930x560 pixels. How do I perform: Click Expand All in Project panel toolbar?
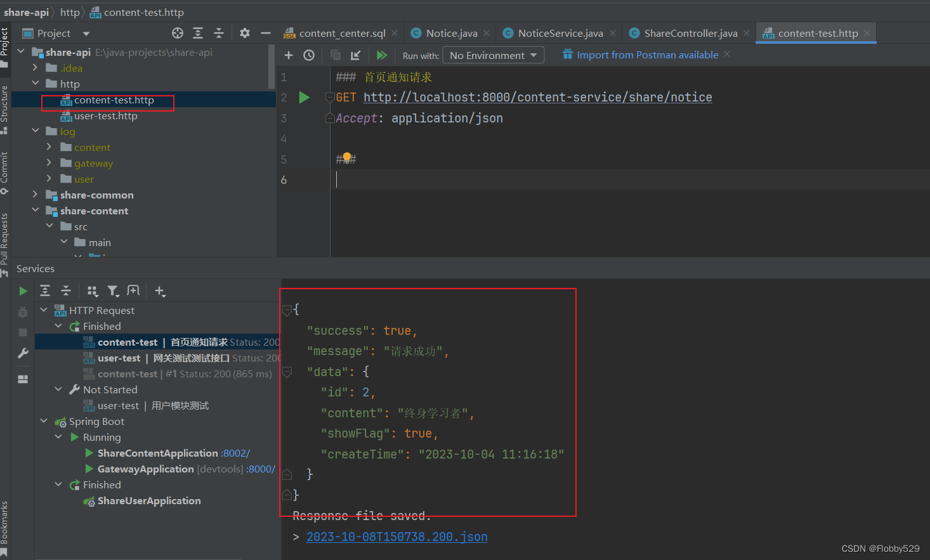[x=198, y=33]
